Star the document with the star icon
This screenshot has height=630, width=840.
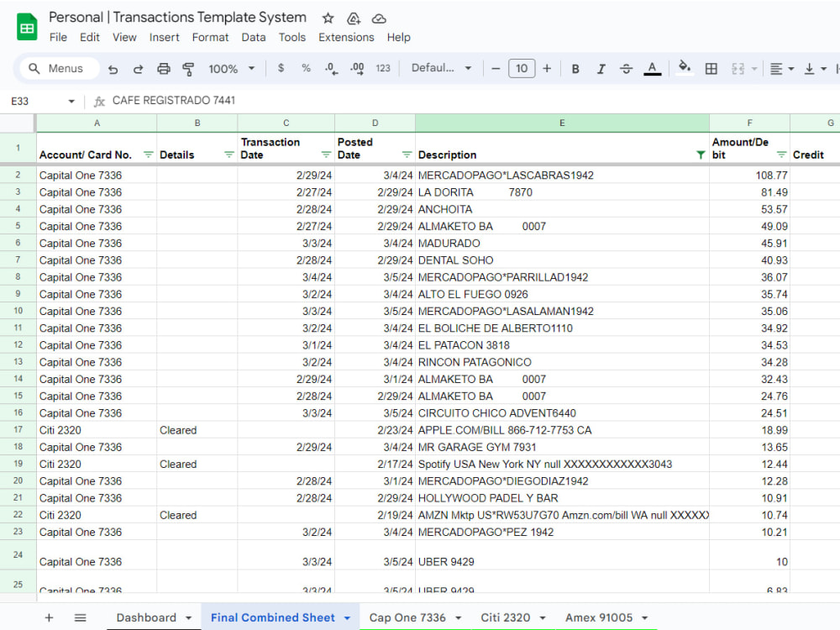point(328,18)
